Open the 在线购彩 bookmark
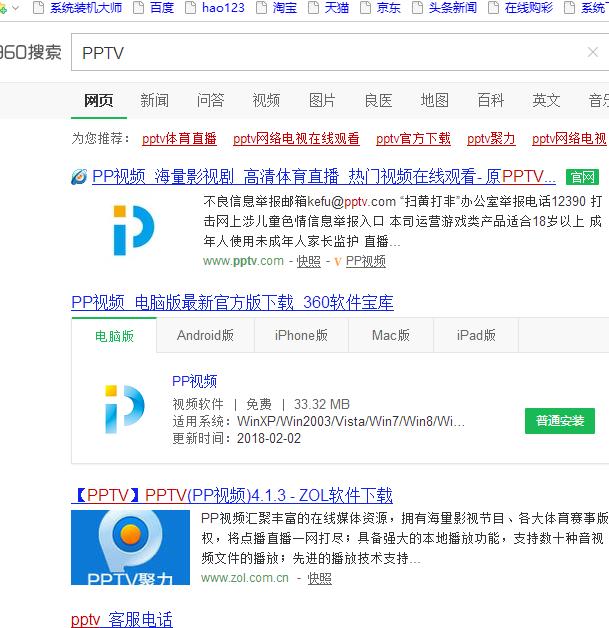609x628 pixels. click(529, 7)
